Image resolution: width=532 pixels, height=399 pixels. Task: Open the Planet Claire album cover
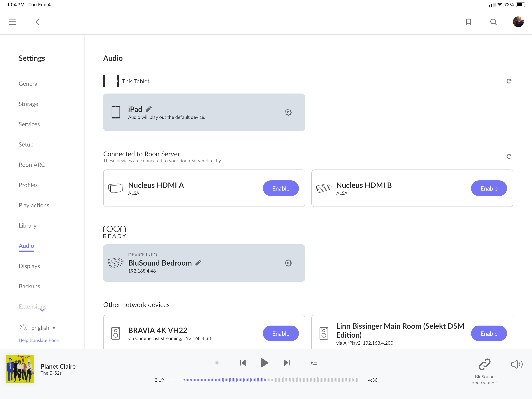click(20, 369)
